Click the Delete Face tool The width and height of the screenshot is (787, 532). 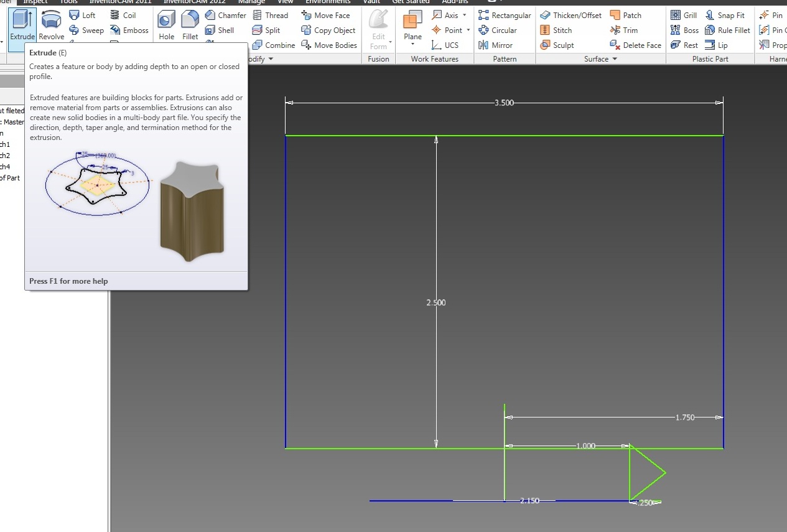click(636, 45)
